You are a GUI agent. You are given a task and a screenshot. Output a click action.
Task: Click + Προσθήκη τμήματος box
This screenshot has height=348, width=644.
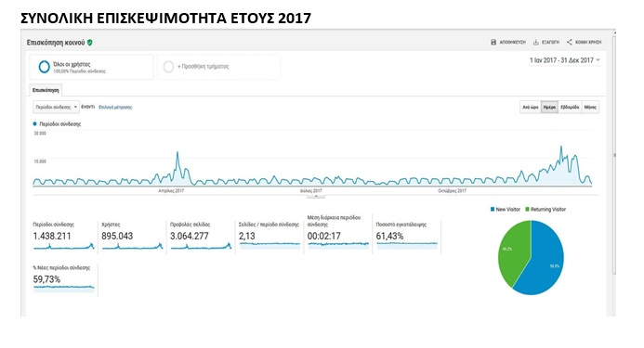pos(219,67)
